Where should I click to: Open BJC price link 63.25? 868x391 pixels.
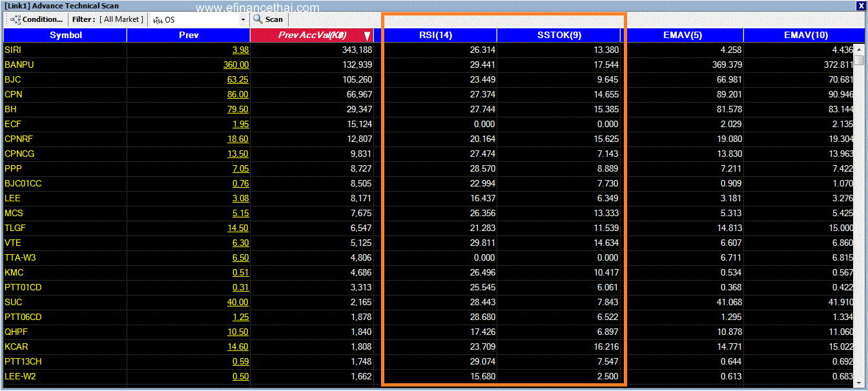click(238, 79)
